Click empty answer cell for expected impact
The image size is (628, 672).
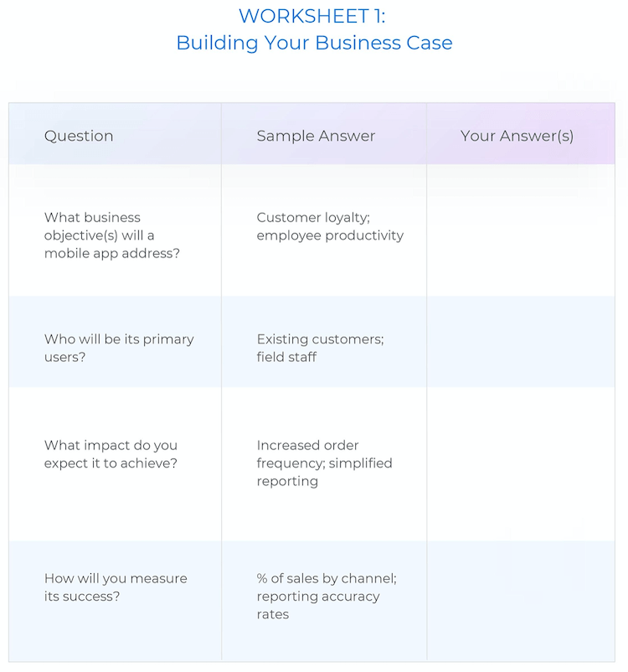point(521,464)
